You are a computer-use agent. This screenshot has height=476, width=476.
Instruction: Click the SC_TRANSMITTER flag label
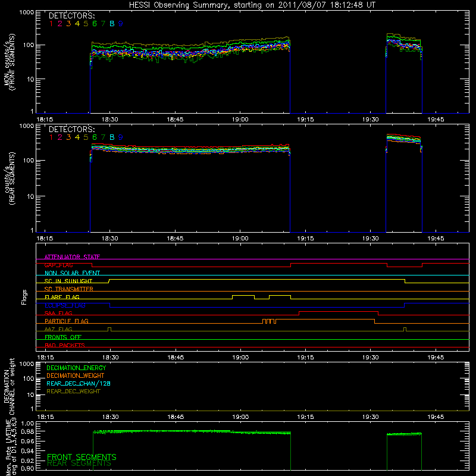coord(69,289)
